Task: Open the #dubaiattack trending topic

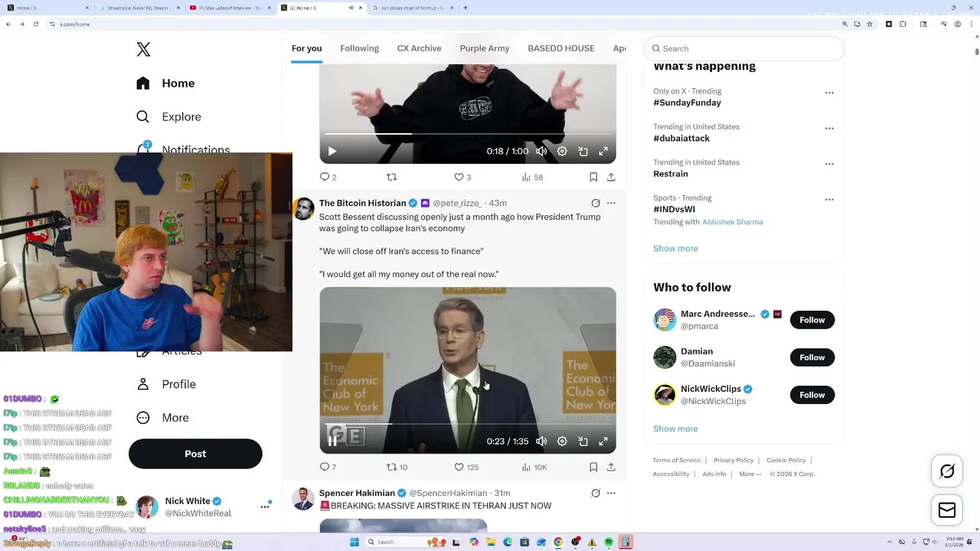Action: click(681, 139)
